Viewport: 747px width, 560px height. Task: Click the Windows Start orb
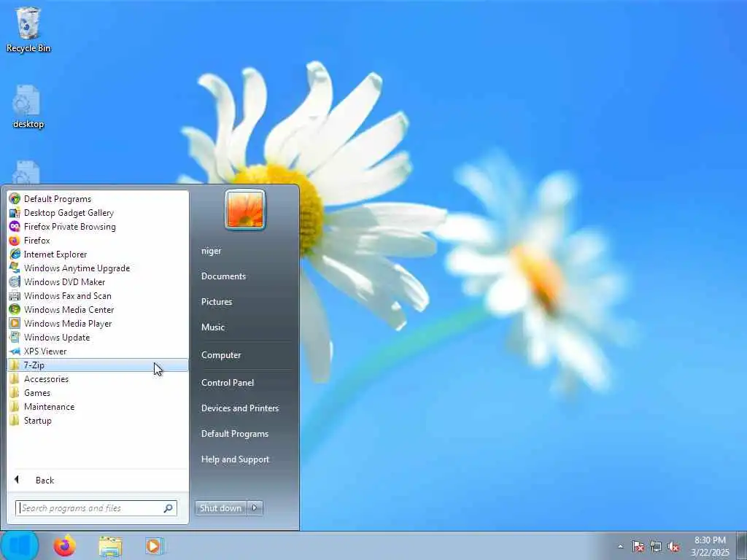tap(20, 545)
